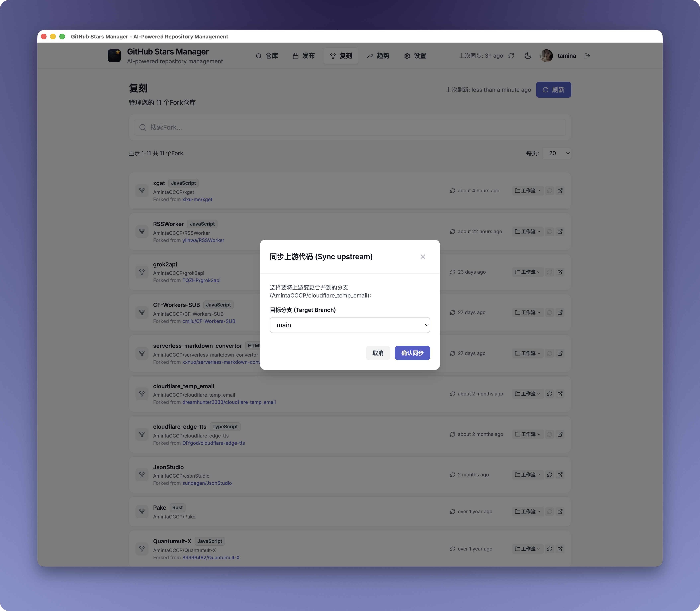This screenshot has width=700, height=611.
Task: Click the 显示 1-11 共 11 个Fork text
Action: click(x=156, y=153)
